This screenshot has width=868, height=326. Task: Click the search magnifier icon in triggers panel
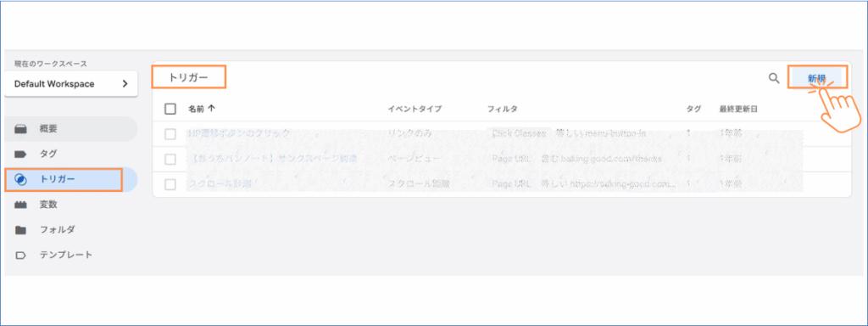pos(775,78)
